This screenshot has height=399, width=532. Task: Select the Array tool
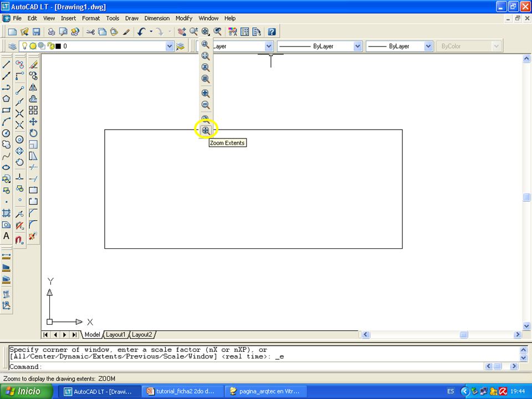pos(33,110)
